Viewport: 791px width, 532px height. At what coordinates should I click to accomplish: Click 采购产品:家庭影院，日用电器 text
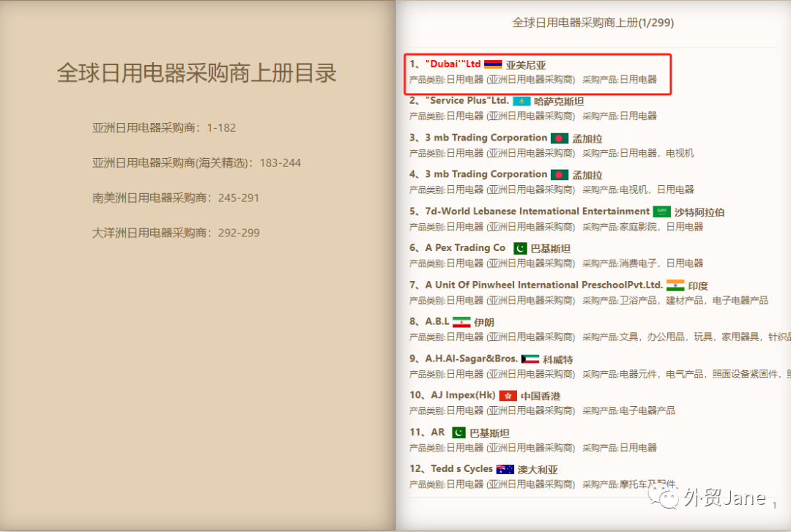coord(643,227)
